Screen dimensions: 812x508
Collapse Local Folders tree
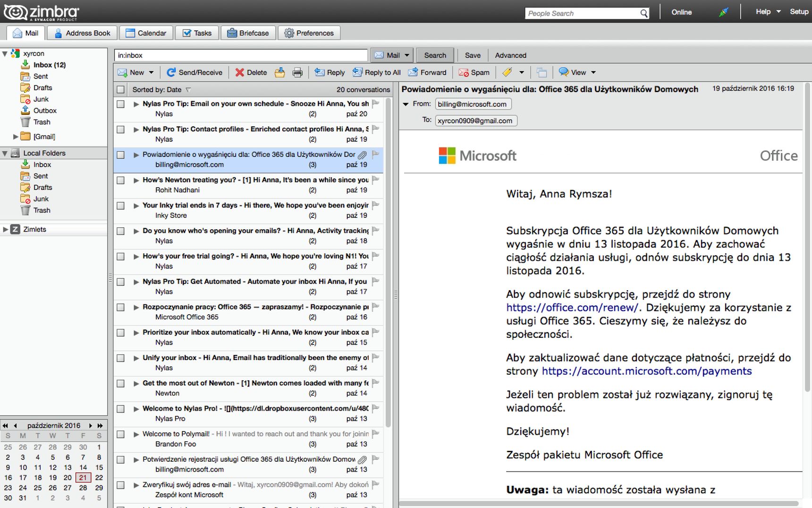(x=5, y=153)
